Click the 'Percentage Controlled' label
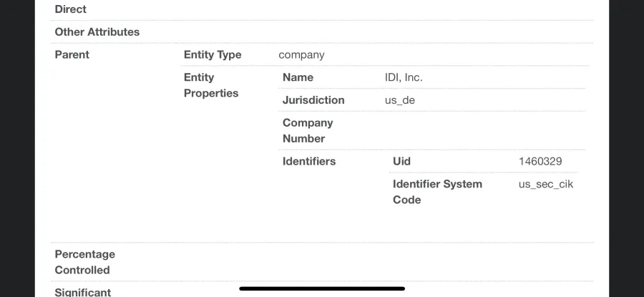This screenshot has height=297, width=644. tap(85, 262)
